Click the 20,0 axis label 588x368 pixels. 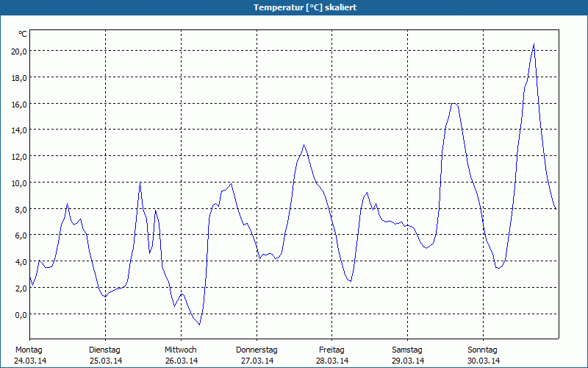click(x=18, y=52)
